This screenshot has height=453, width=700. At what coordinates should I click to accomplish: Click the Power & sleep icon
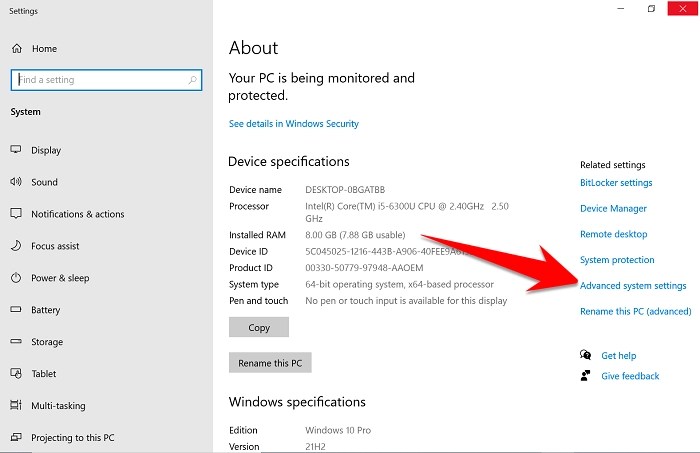pos(16,278)
